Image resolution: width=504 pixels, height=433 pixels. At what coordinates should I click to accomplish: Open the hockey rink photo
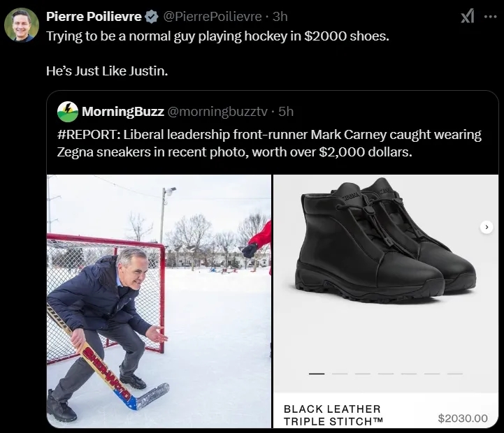point(159,300)
